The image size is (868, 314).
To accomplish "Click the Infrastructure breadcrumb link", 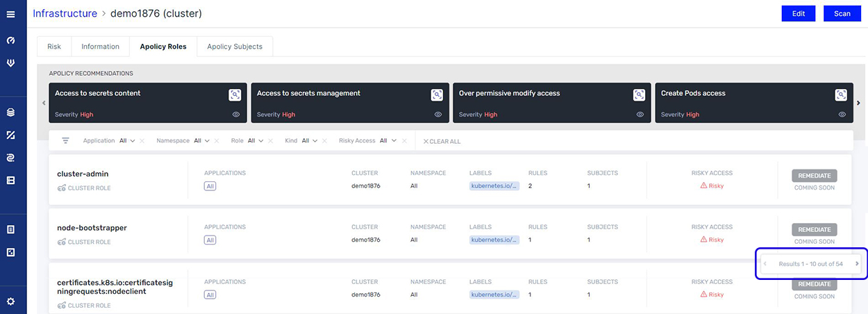I will pos(64,13).
